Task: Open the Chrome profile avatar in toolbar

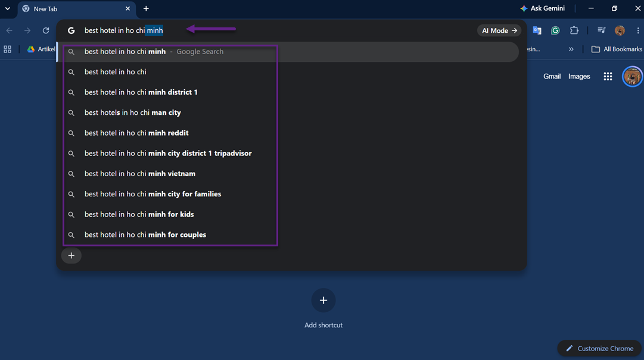Action: 620,30
